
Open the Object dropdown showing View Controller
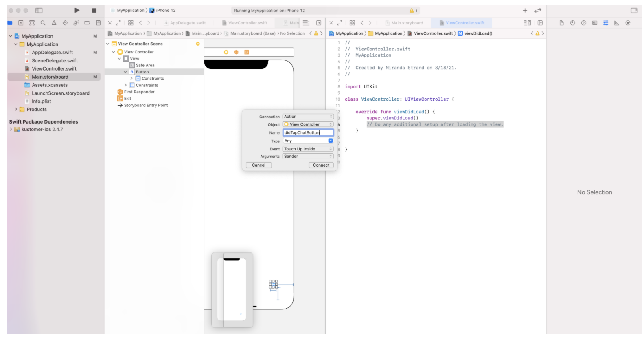308,124
